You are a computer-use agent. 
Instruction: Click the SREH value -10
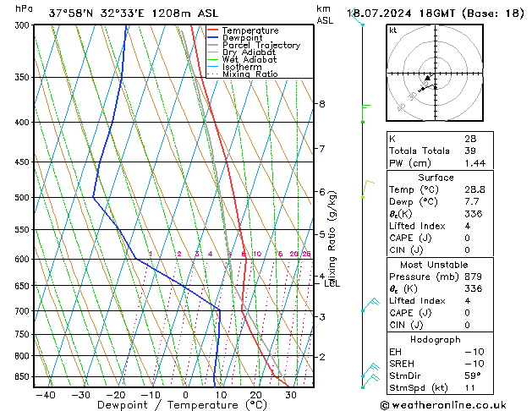[474, 364]
